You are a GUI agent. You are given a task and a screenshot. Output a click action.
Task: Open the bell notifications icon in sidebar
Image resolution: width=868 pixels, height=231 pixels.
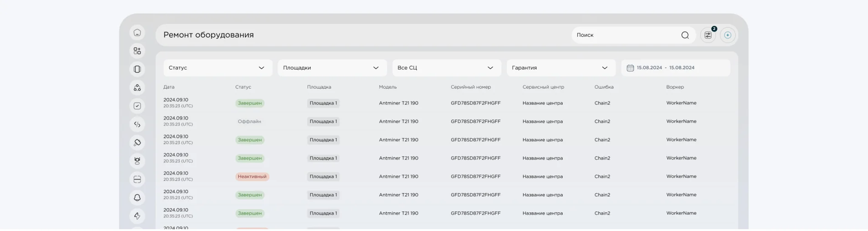pyautogui.click(x=137, y=198)
